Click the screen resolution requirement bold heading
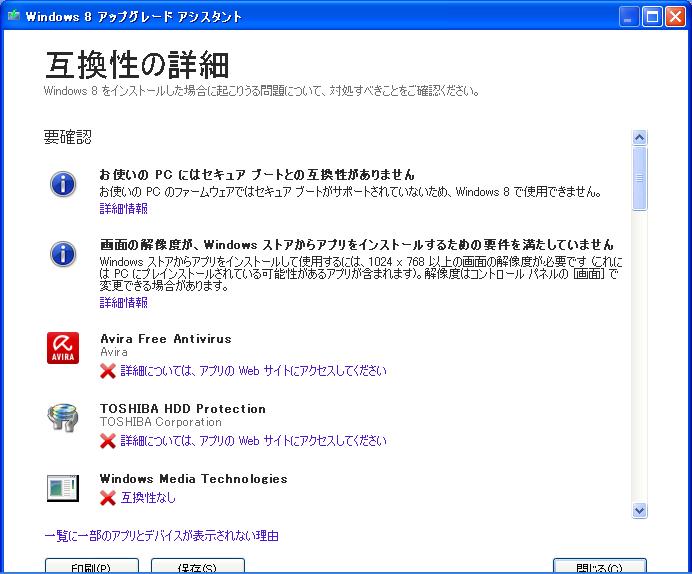 357,244
